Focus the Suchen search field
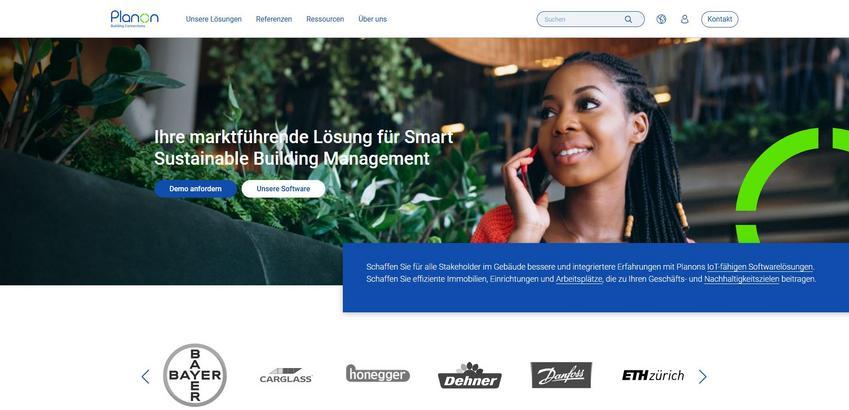Viewport: 849px width, 410px height. click(582, 19)
